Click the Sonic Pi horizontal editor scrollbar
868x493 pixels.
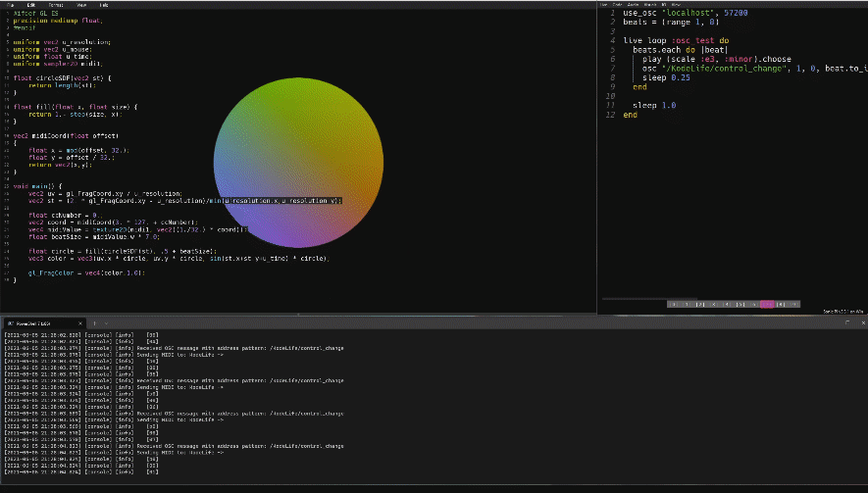pos(650,299)
